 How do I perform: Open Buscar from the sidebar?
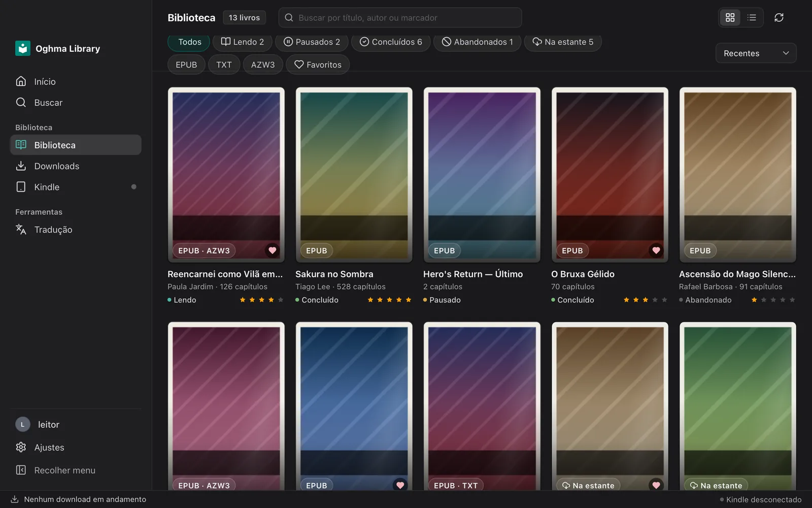point(76,103)
